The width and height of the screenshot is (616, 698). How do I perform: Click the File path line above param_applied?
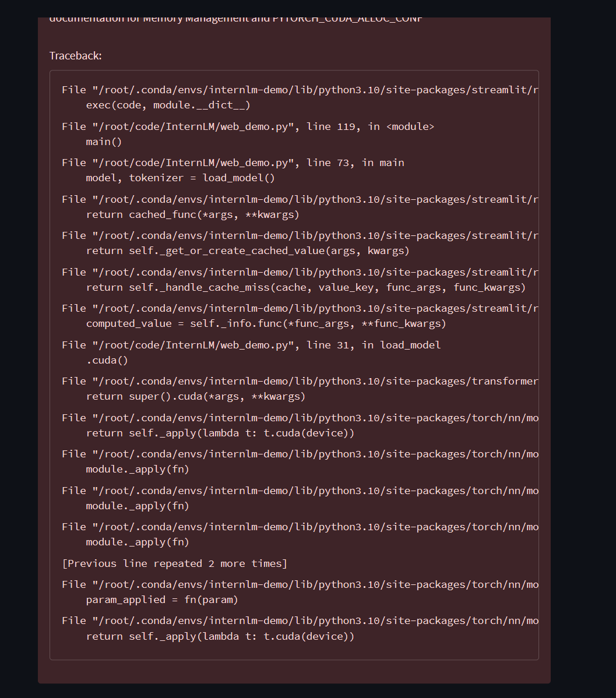300,584
